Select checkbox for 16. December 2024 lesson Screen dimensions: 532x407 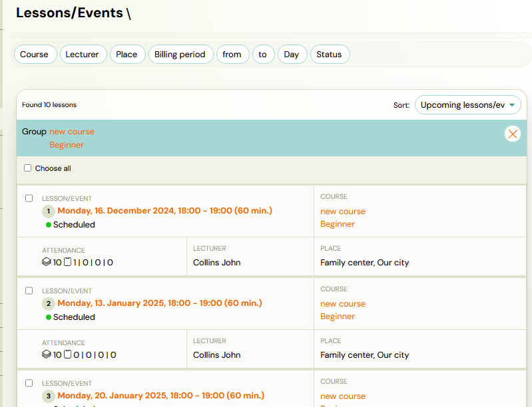click(x=29, y=198)
